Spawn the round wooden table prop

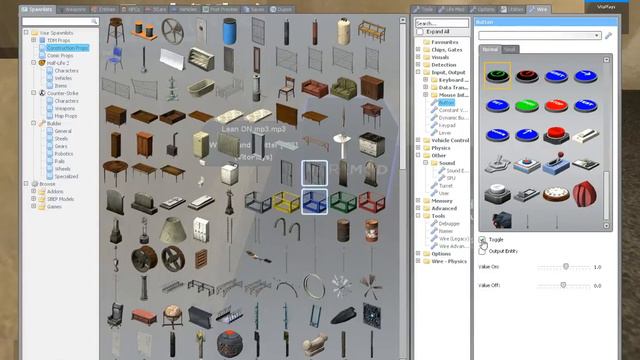coord(116,172)
